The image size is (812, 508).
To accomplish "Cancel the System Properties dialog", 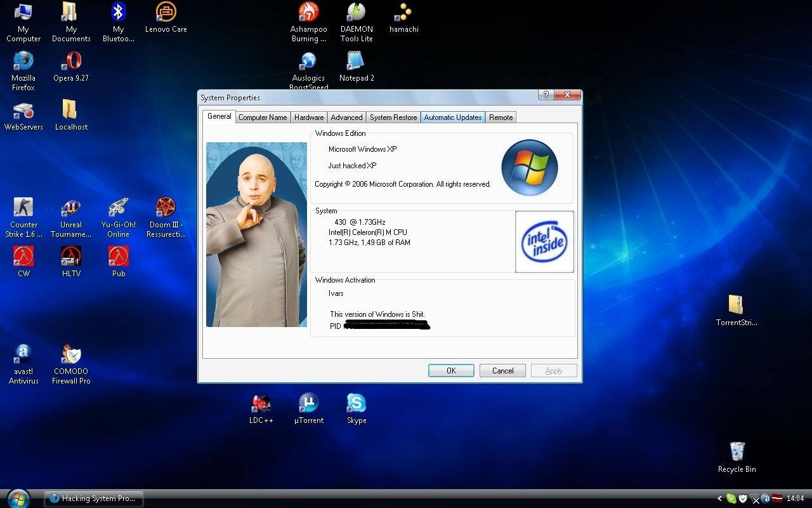I will coord(502,371).
